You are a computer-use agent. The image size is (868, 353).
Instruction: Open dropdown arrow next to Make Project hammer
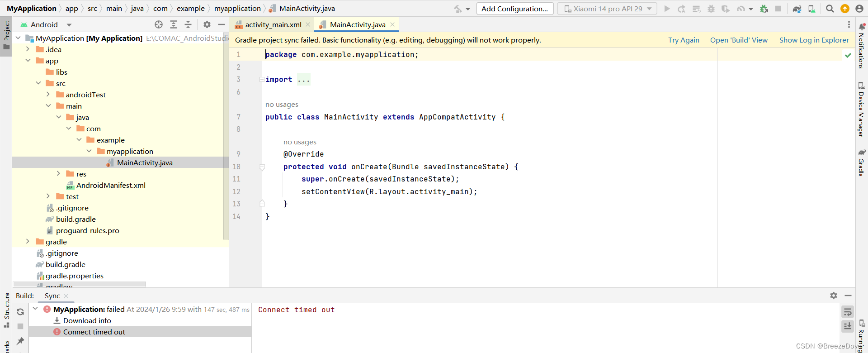click(468, 9)
